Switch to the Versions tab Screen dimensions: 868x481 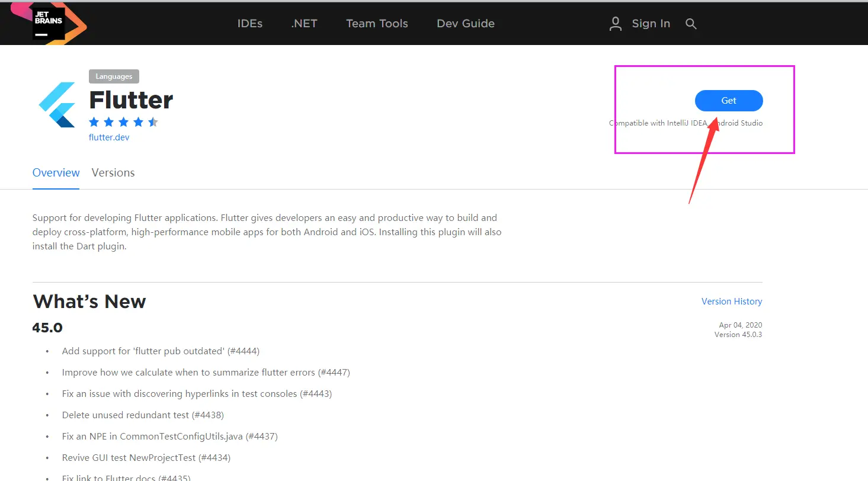(113, 173)
